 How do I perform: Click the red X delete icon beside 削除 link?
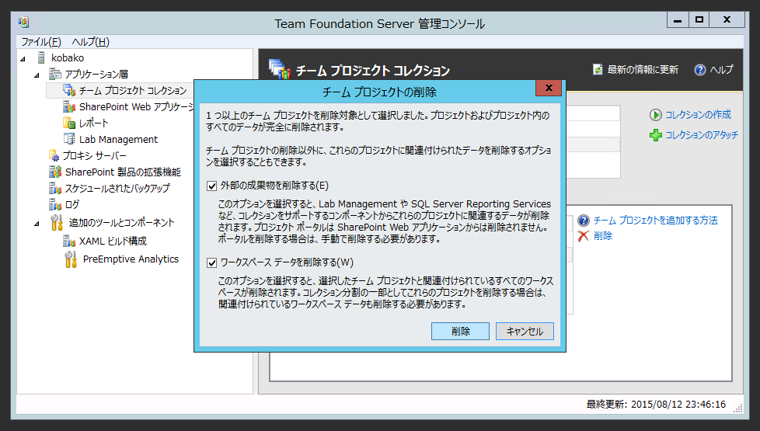(x=583, y=236)
